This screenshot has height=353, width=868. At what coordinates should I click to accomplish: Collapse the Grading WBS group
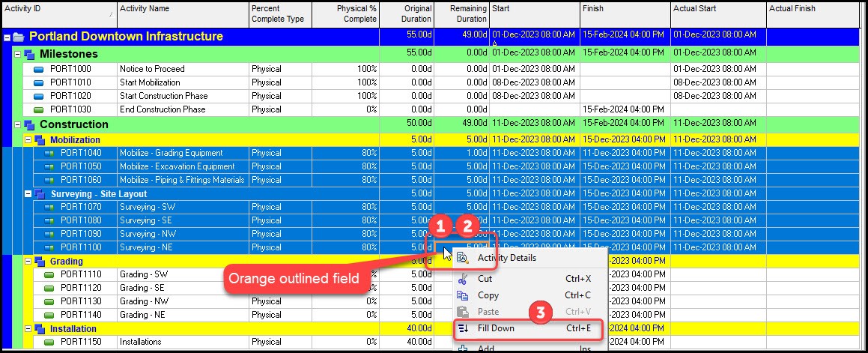click(28, 262)
